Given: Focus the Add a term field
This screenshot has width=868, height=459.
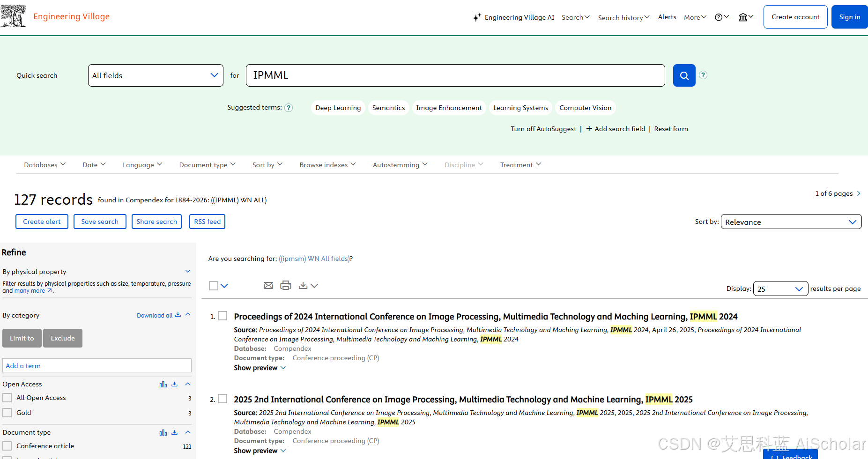Looking at the screenshot, I should (97, 365).
